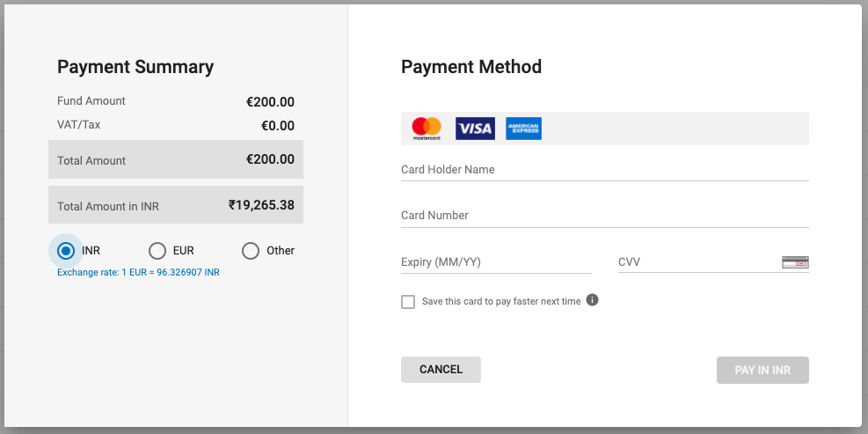This screenshot has width=868, height=434.
Task: Enable Save this card checkbox
Action: pos(408,302)
